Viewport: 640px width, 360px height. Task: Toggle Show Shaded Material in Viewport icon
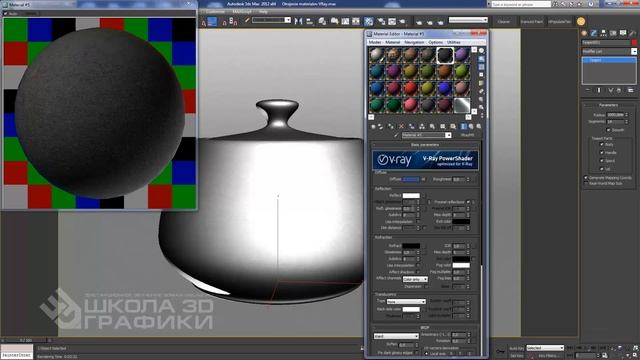click(x=453, y=127)
